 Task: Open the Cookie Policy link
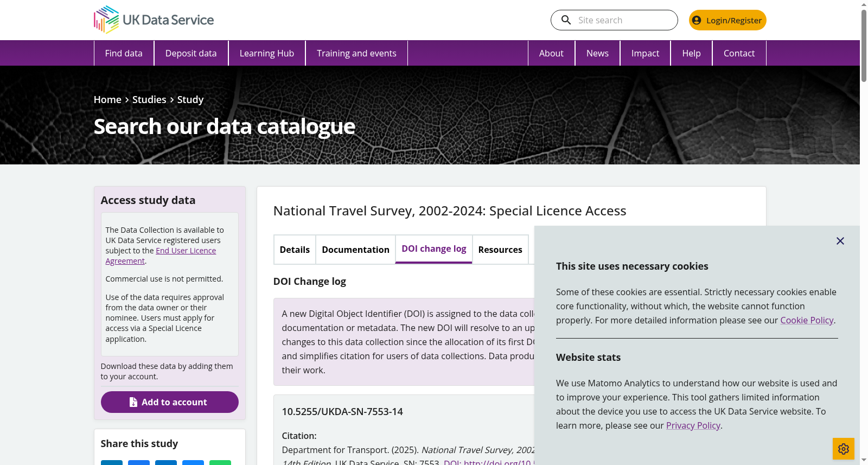pos(807,320)
